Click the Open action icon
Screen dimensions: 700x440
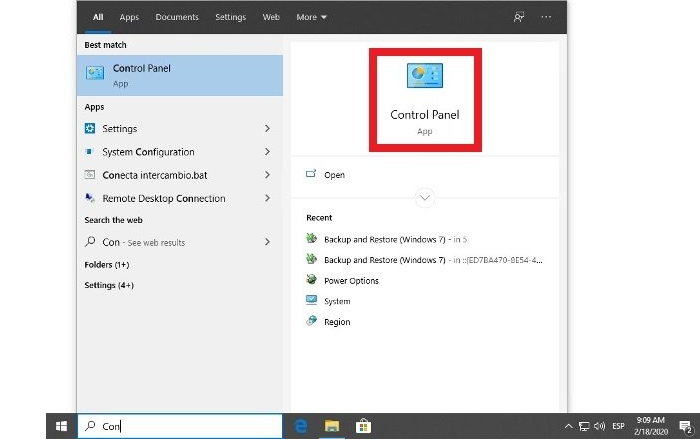[x=311, y=174]
